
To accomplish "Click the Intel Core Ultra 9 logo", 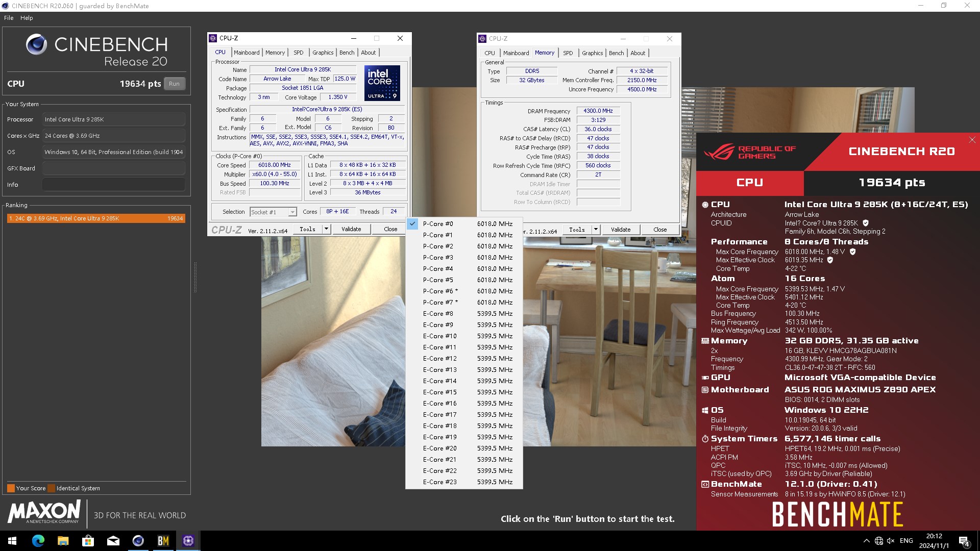I will (x=382, y=83).
